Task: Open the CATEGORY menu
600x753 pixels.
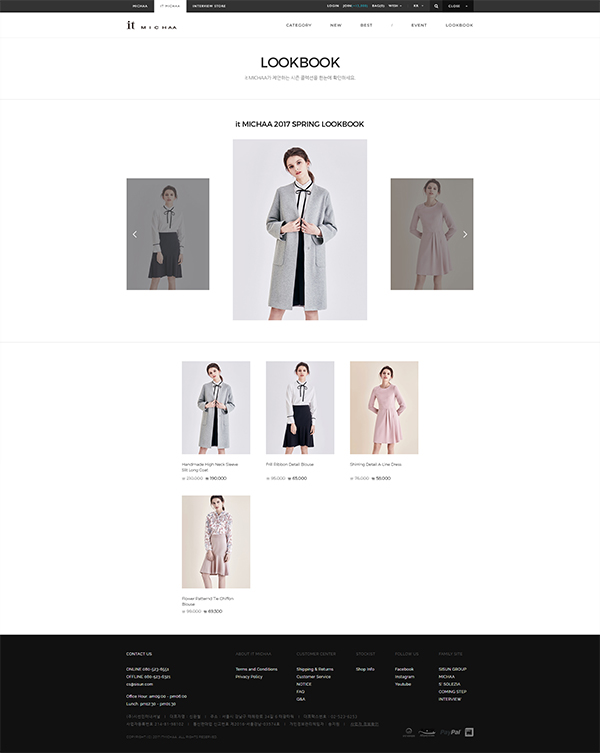Action: 299,25
